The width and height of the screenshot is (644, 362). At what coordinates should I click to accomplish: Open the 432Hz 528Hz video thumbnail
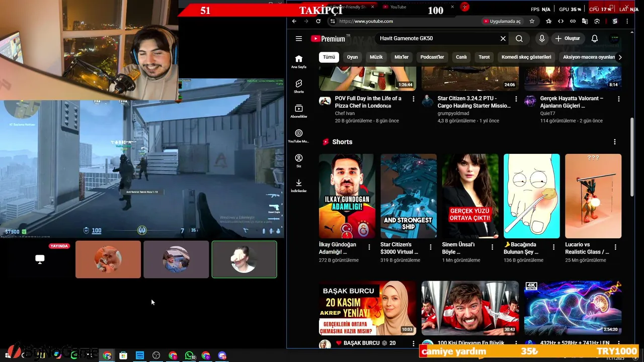573,308
